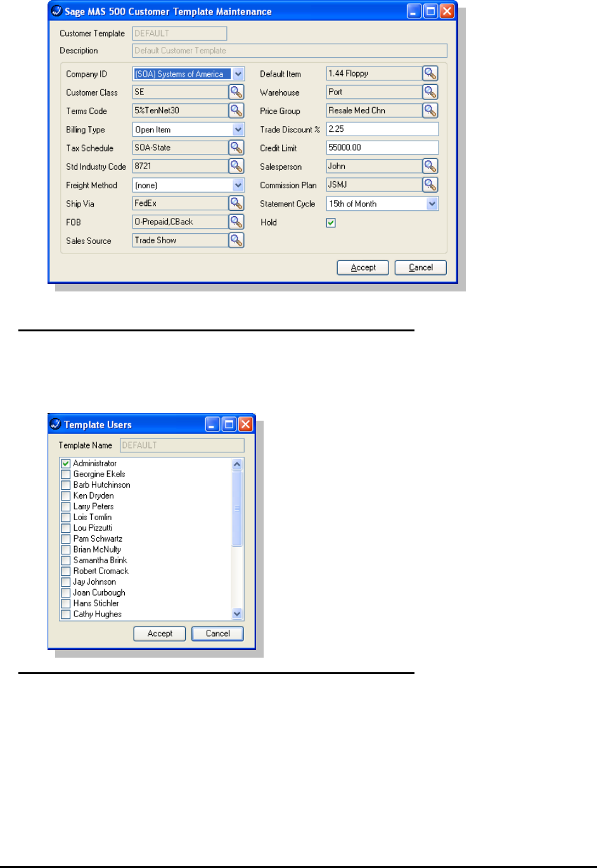
Task: Click Sage icon in Template Users title bar
Action: [x=56, y=424]
